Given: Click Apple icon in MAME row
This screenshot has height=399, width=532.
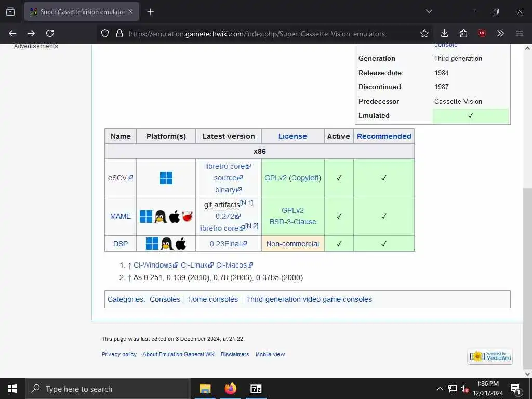Looking at the screenshot, I should (175, 217).
